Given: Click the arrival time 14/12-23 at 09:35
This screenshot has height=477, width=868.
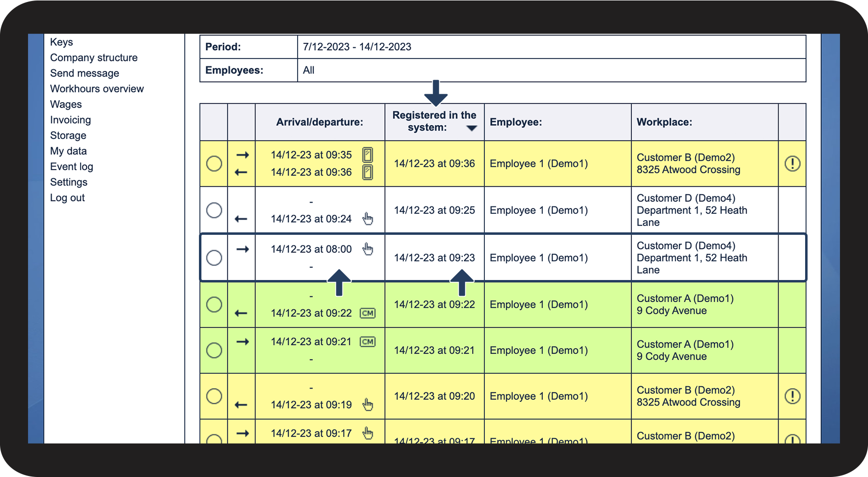Looking at the screenshot, I should pos(311,155).
